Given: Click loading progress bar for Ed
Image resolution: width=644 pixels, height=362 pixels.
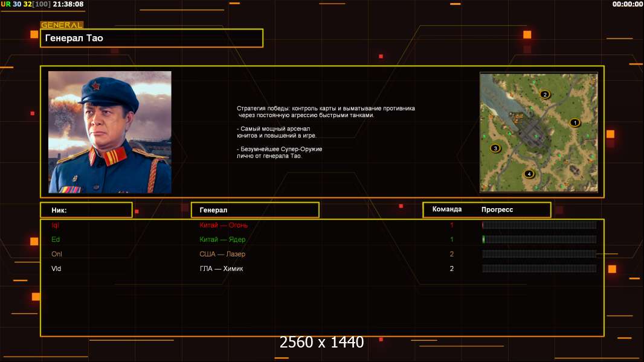Looking at the screenshot, I should pyautogui.click(x=539, y=240).
